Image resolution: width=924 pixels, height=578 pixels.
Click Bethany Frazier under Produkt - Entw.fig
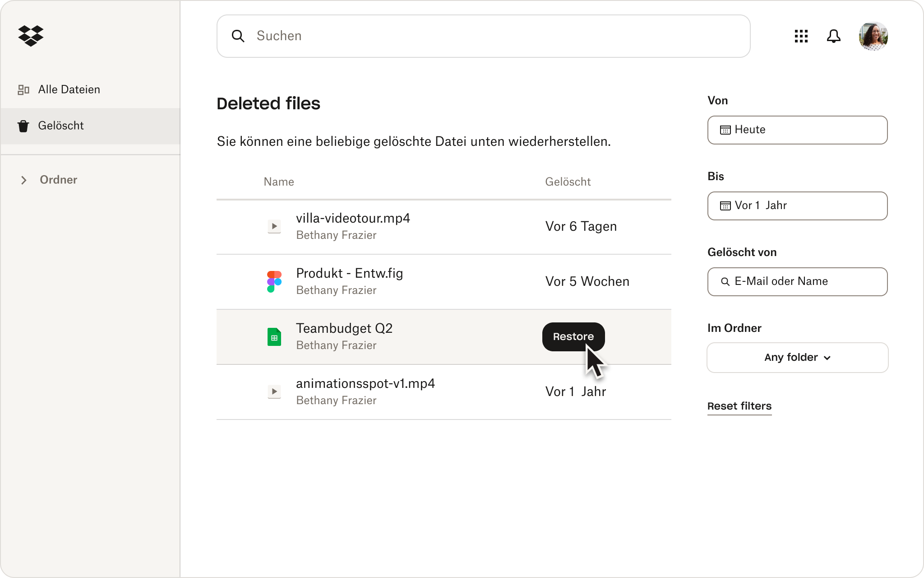[336, 290]
